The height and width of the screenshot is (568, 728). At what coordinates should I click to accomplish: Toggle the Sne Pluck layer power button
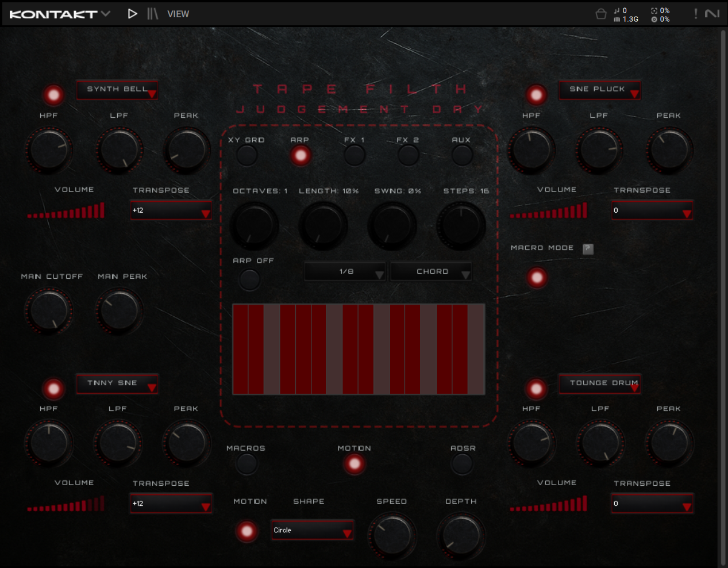[536, 95]
